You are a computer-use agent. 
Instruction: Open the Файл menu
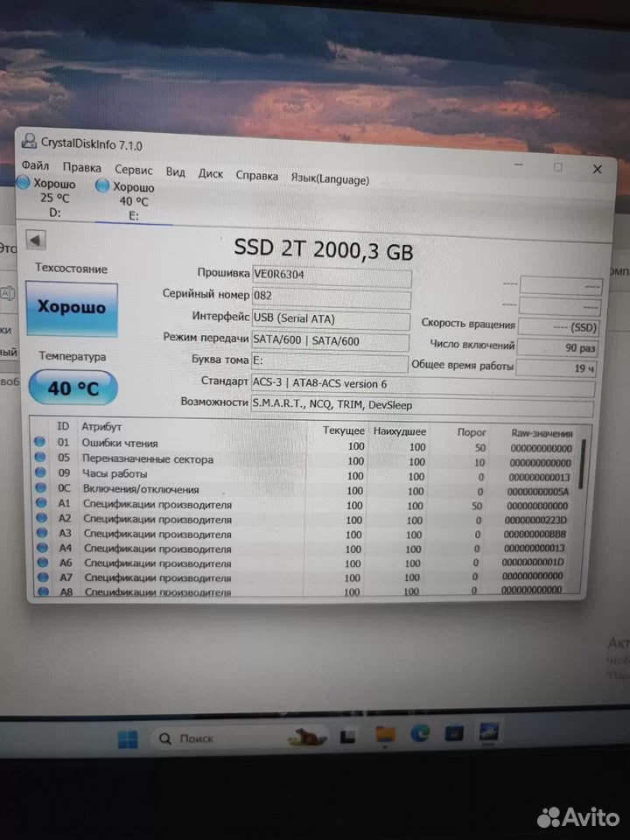click(x=35, y=165)
